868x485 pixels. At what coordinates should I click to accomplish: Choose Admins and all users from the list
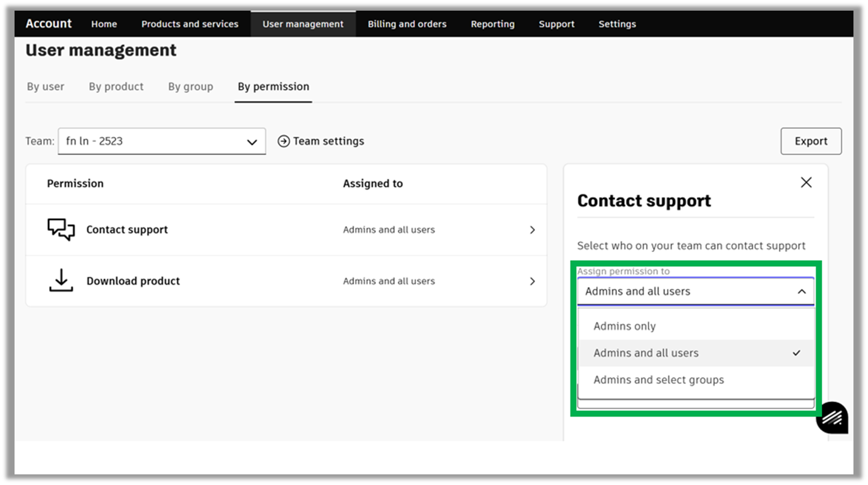(645, 353)
